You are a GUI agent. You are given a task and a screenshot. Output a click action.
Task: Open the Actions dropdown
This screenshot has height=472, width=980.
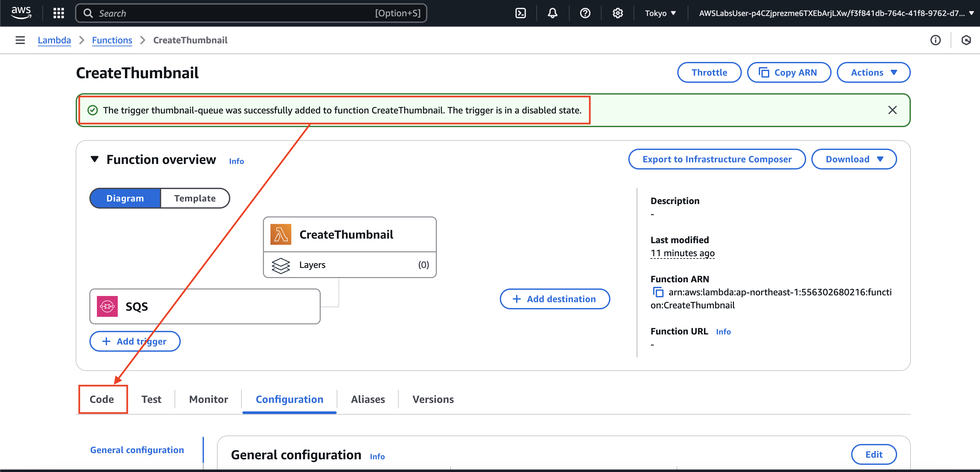tap(873, 73)
